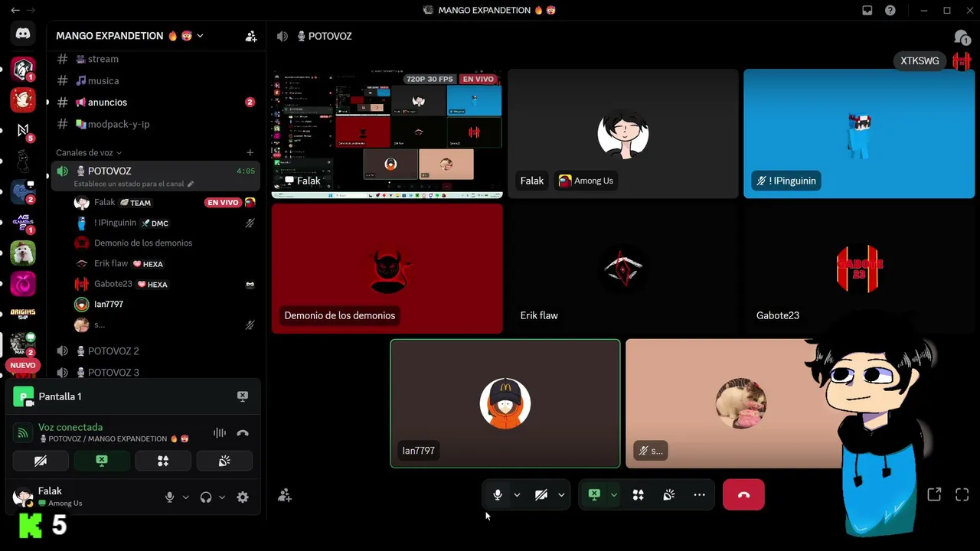The height and width of the screenshot is (551, 980).
Task: Select Gabote23 in voice member list
Action: [x=165, y=284]
